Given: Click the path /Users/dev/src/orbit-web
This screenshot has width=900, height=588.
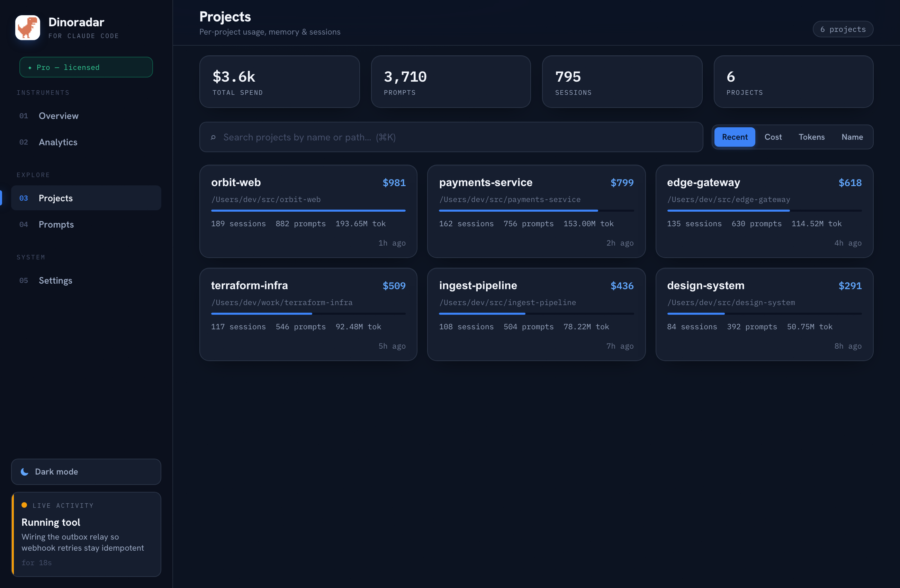Looking at the screenshot, I should coord(266,200).
